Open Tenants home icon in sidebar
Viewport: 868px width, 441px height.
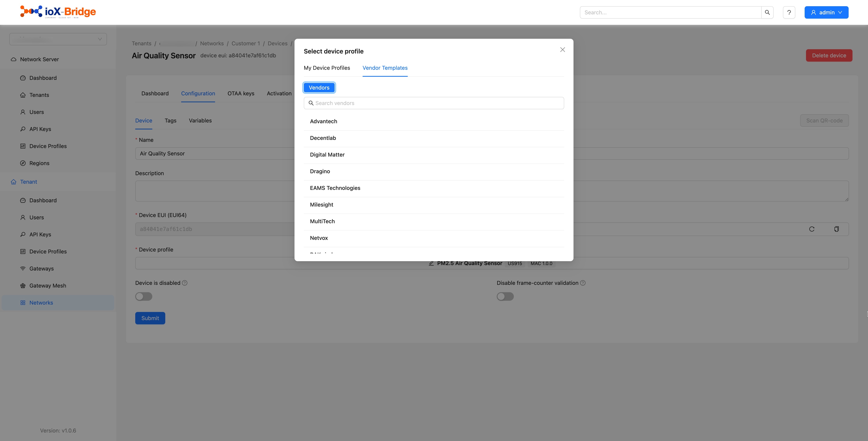click(23, 95)
